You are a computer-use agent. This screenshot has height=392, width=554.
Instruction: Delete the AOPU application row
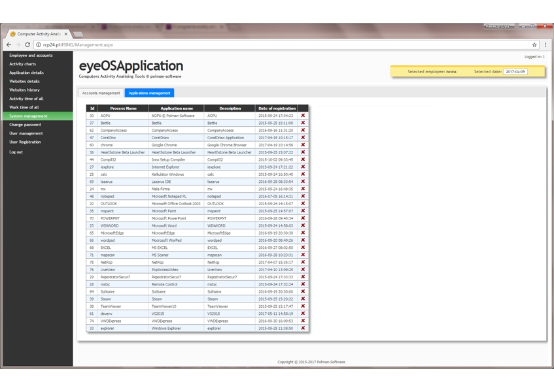point(303,116)
